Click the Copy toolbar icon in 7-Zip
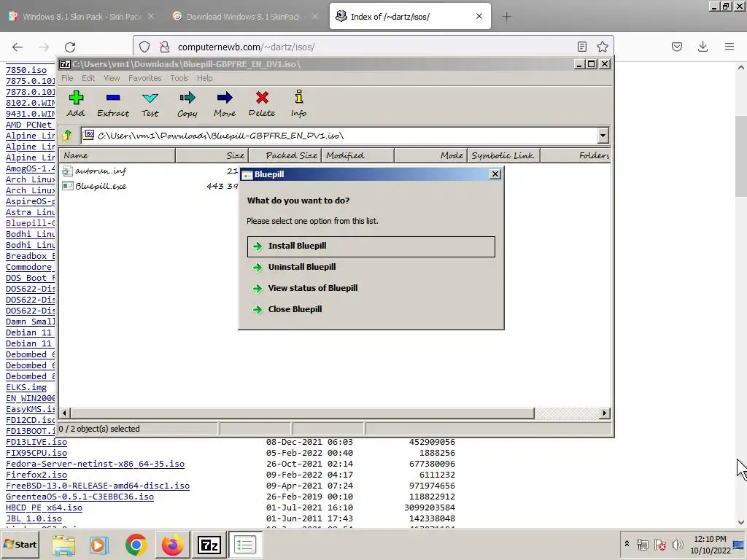This screenshot has height=560, width=747. point(187,98)
